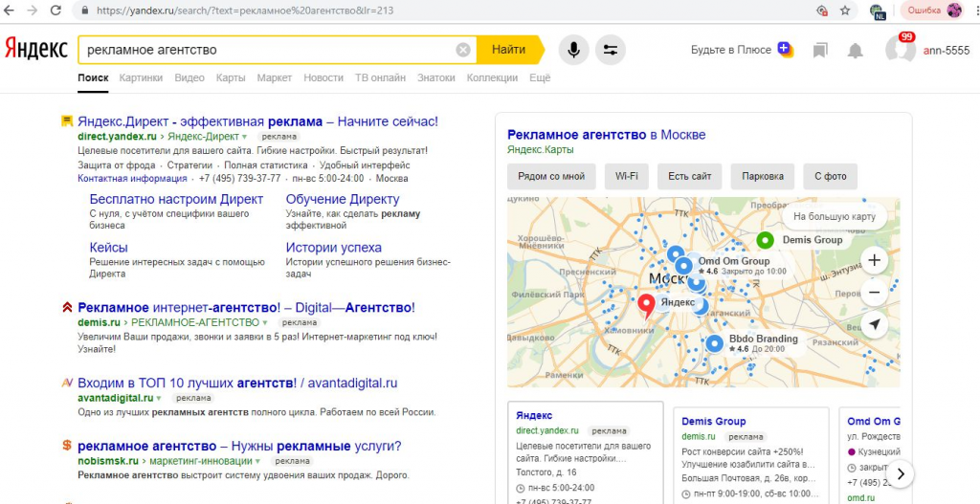This screenshot has height=504, width=980.
Task: Select Bbdo Branding map marker
Action: [714, 344]
